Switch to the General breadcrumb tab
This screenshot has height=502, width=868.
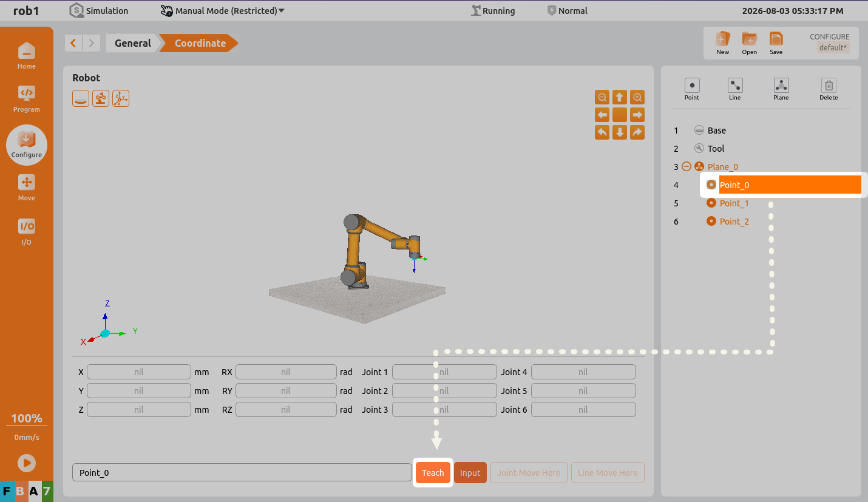point(132,43)
